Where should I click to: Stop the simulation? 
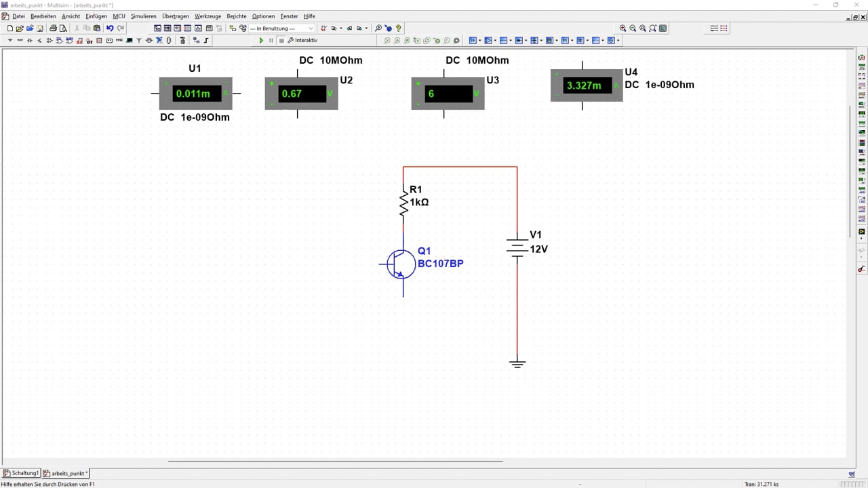281,41
